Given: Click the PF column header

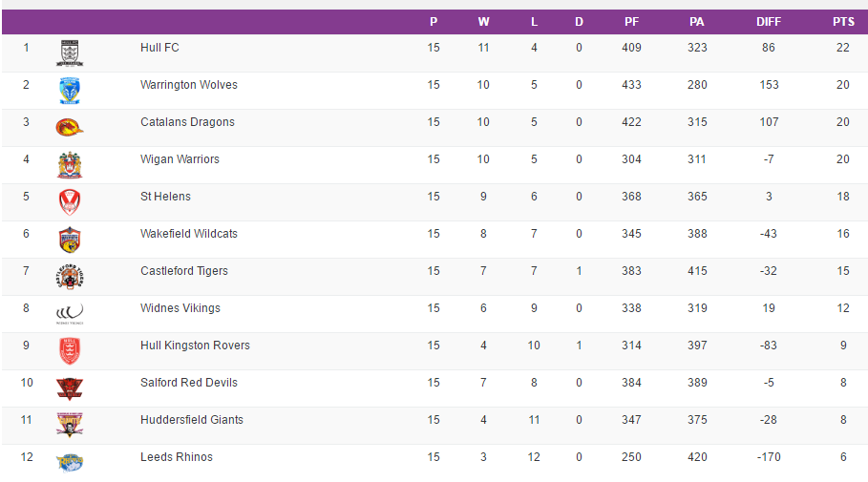Looking at the screenshot, I should (x=631, y=22).
